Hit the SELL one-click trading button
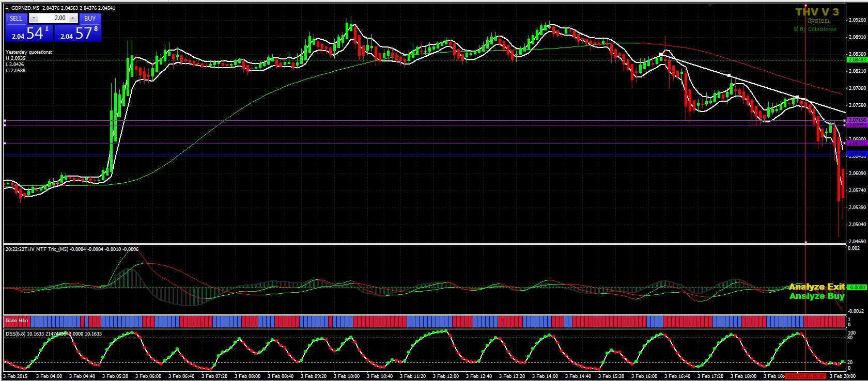This screenshot has width=868, height=381. (x=16, y=18)
